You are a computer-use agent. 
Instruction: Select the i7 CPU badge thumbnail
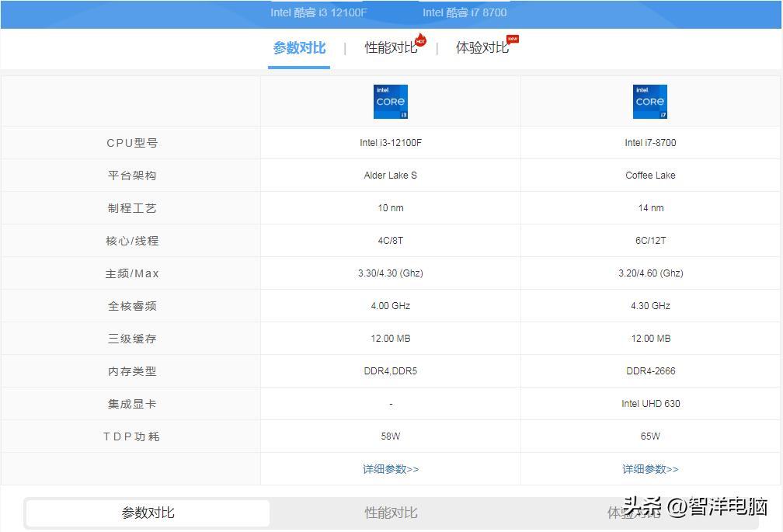[649, 101]
